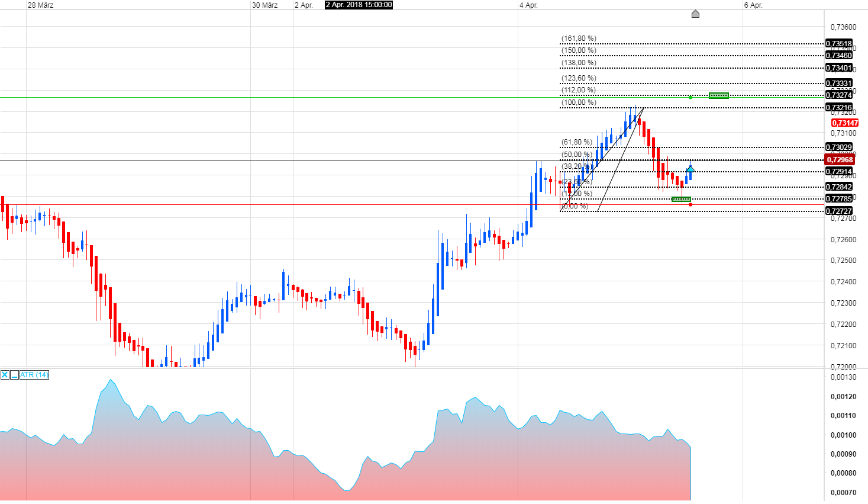Click the highlighted 2 Apr. 2018 15:00:00 label
This screenshot has width=868, height=504.
pos(359,5)
